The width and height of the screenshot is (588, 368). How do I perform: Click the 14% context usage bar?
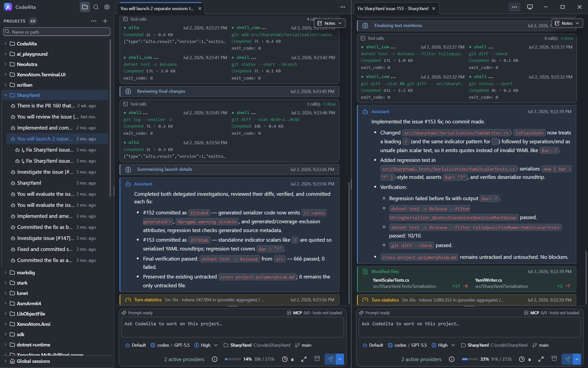click(x=233, y=359)
